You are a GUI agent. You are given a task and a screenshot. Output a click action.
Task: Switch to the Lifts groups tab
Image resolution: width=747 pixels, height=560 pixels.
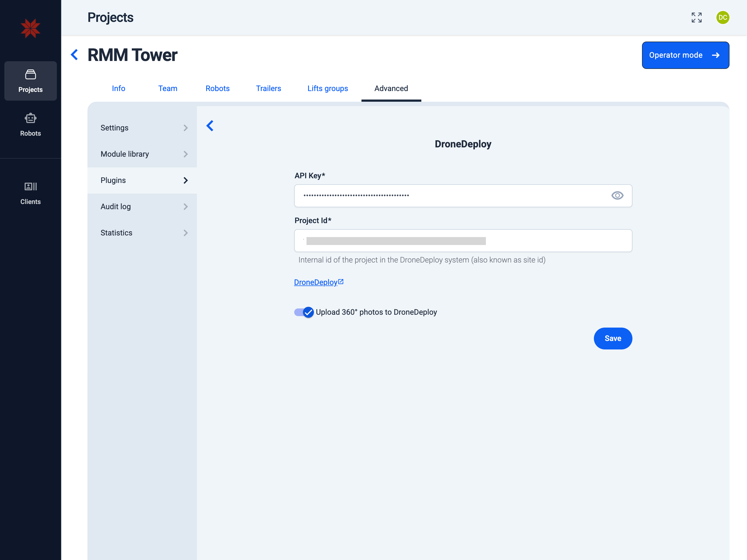pos(327,89)
